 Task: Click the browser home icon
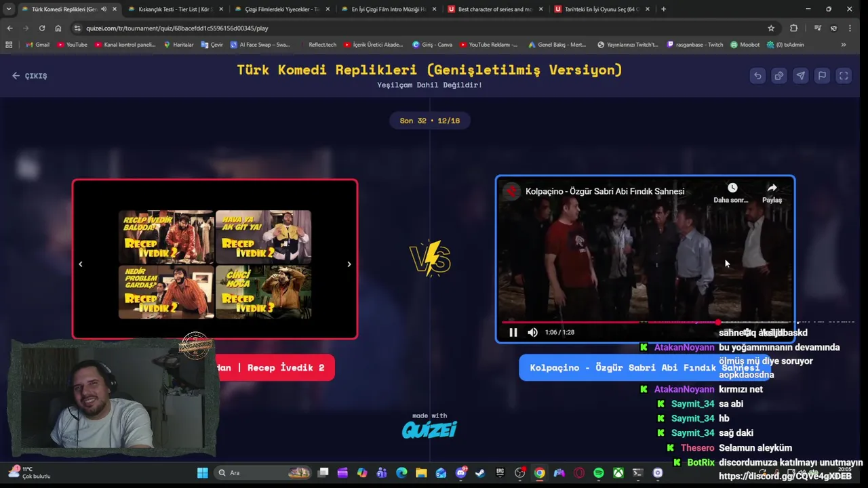click(x=58, y=28)
